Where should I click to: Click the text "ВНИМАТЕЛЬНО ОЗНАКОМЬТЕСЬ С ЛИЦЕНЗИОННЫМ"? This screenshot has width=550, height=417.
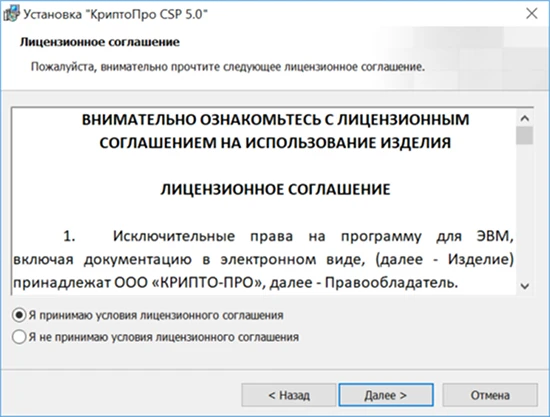click(x=275, y=120)
